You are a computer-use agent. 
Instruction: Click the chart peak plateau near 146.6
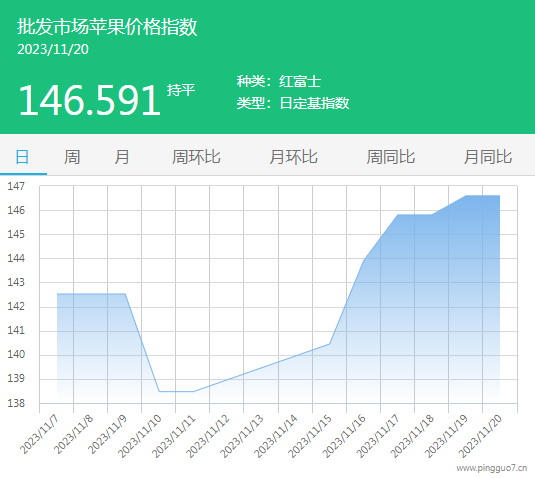pyautogui.click(x=483, y=195)
